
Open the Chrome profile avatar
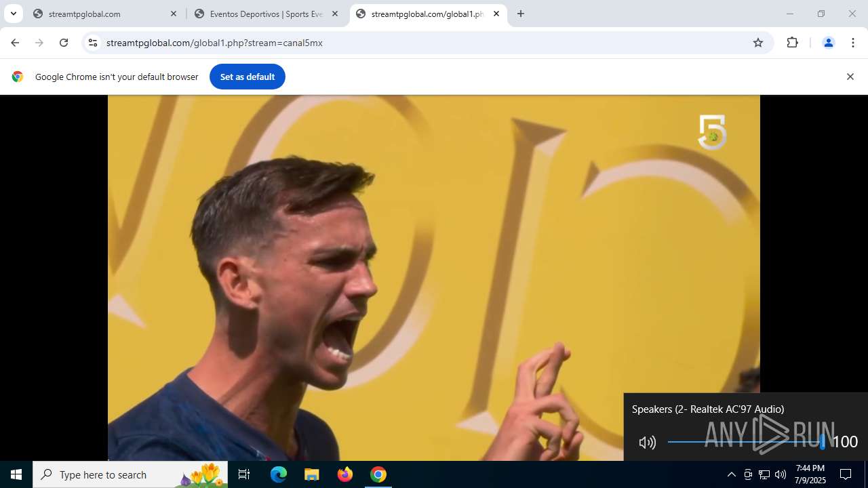[x=828, y=43]
